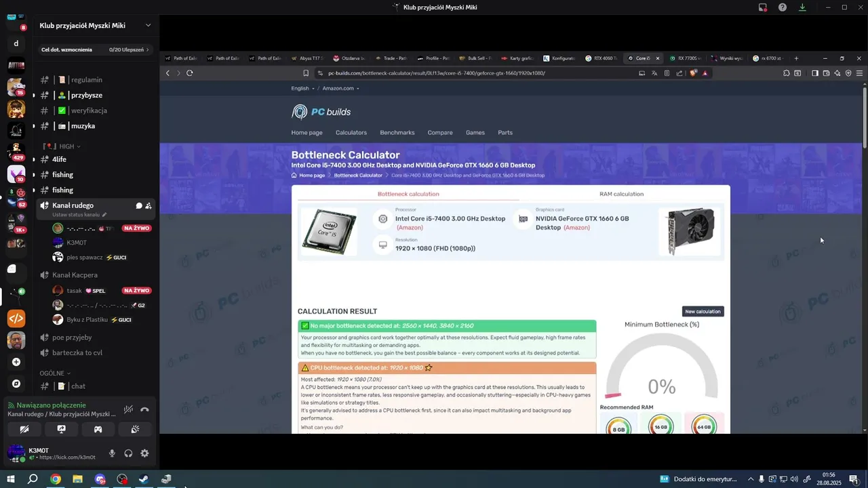868x488 pixels.
Task: Reload the pc-builds page
Action: tap(190, 73)
